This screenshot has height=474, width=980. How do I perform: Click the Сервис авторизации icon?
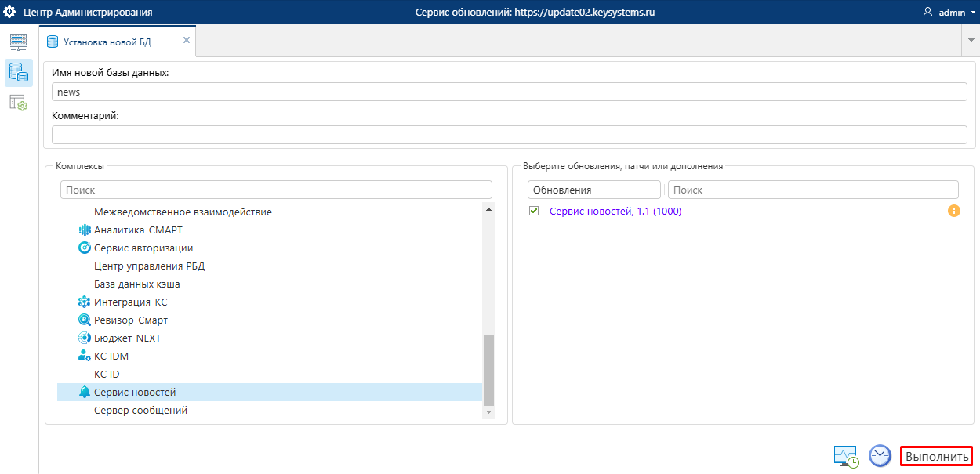[x=85, y=248]
